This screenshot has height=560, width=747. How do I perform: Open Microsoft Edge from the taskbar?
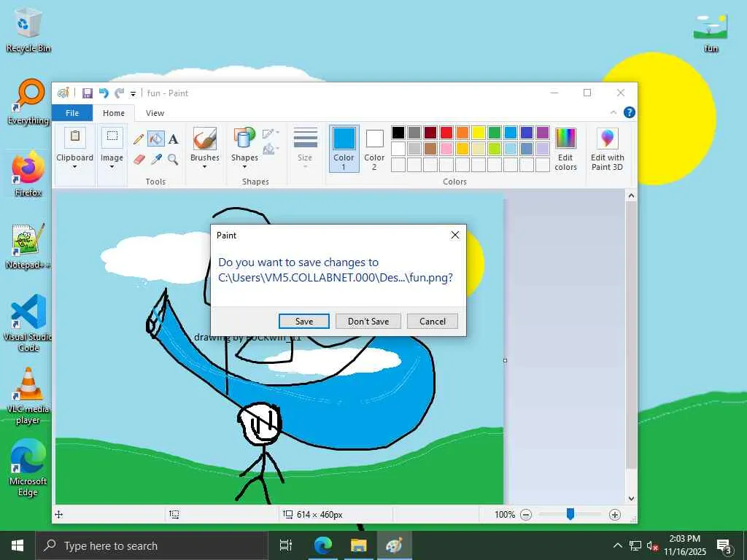click(322, 545)
